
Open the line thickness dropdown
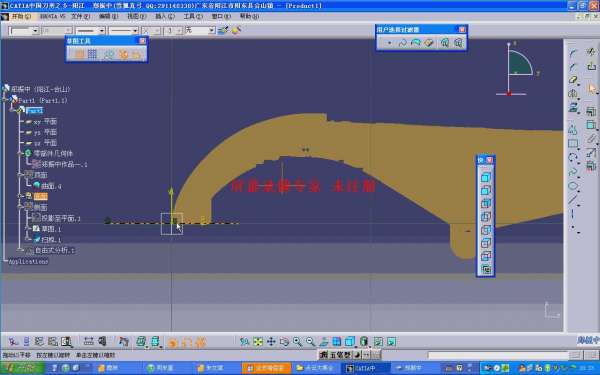[90, 31]
